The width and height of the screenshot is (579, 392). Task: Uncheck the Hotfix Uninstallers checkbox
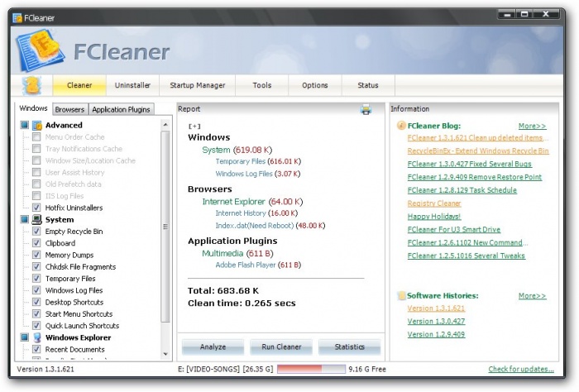pos(36,208)
